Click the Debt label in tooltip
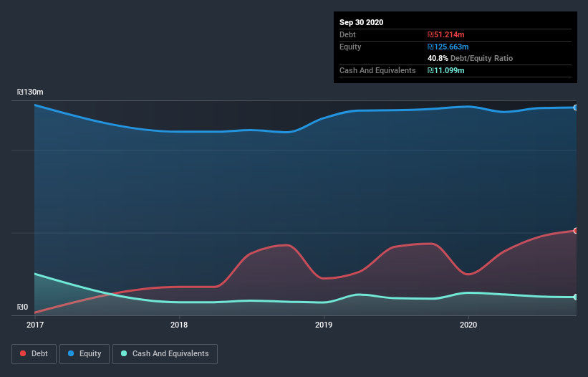The height and width of the screenshot is (377, 588). pos(347,34)
